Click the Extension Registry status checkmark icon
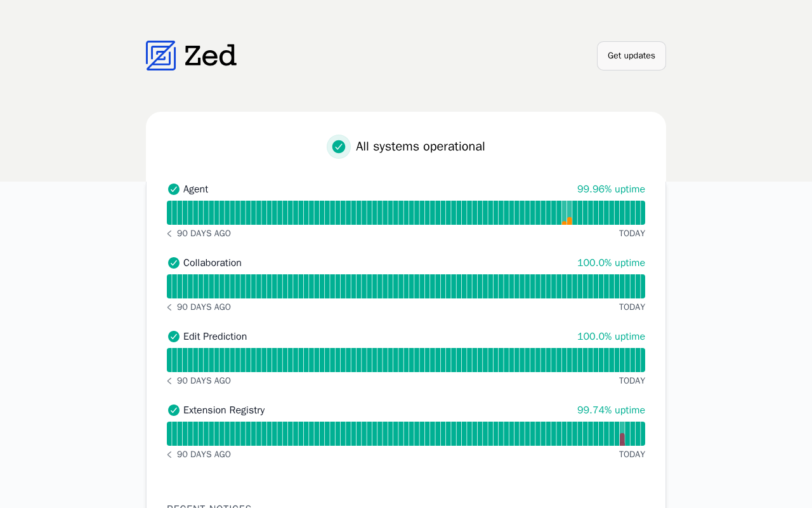The width and height of the screenshot is (812, 508). pyautogui.click(x=174, y=410)
